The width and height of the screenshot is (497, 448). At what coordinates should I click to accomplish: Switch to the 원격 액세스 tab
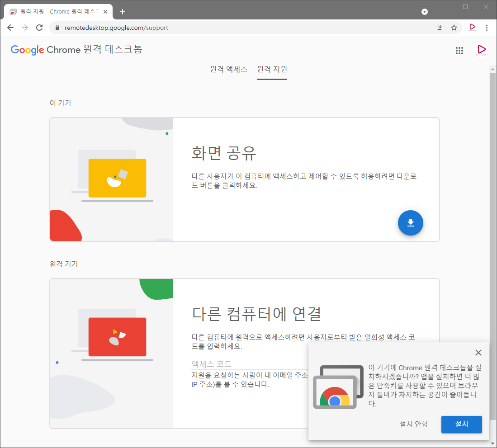click(228, 69)
